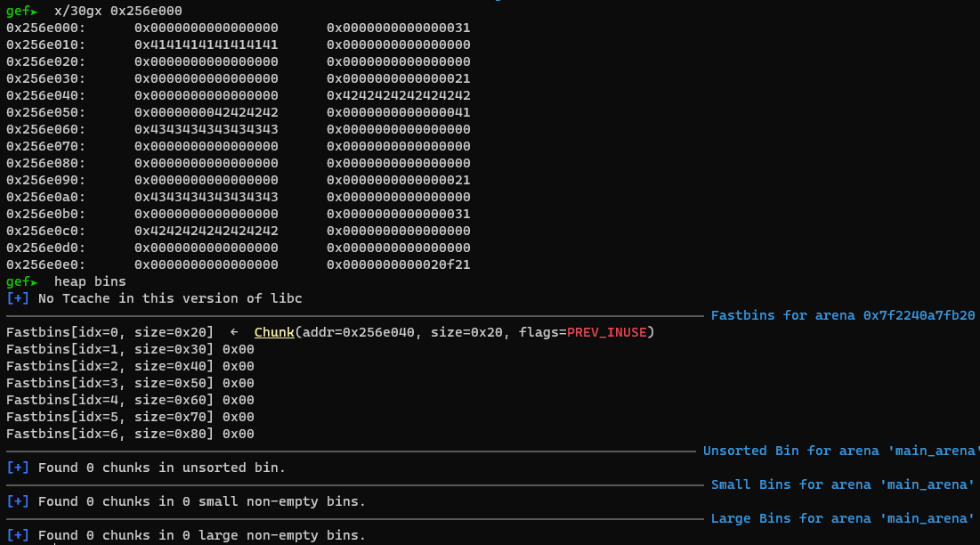Click address label 0x256e060
The height and width of the screenshot is (545, 980).
coord(45,129)
